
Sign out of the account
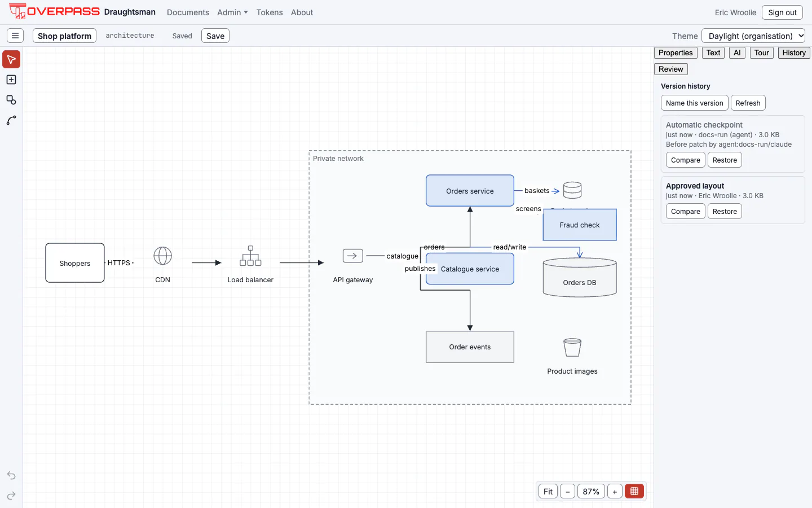pos(782,12)
